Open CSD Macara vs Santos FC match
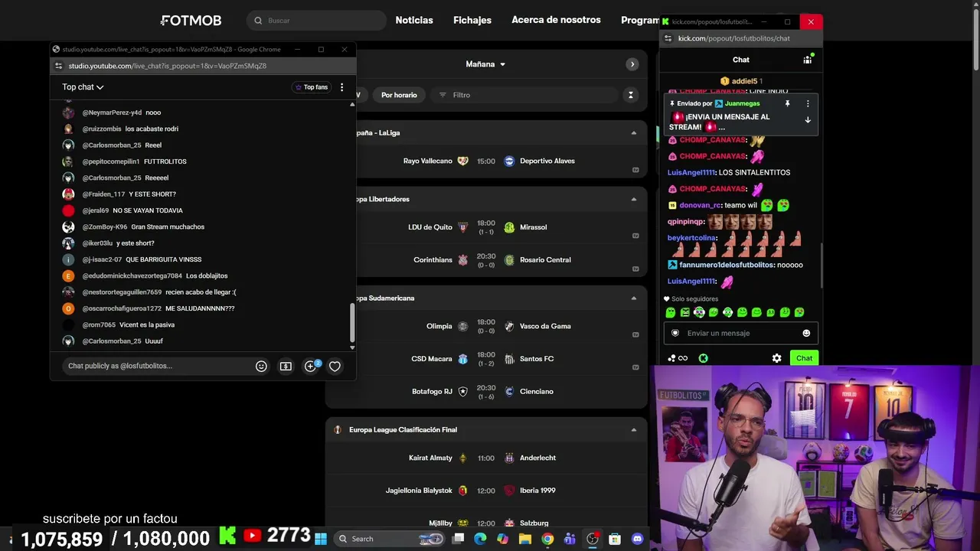 pos(487,359)
